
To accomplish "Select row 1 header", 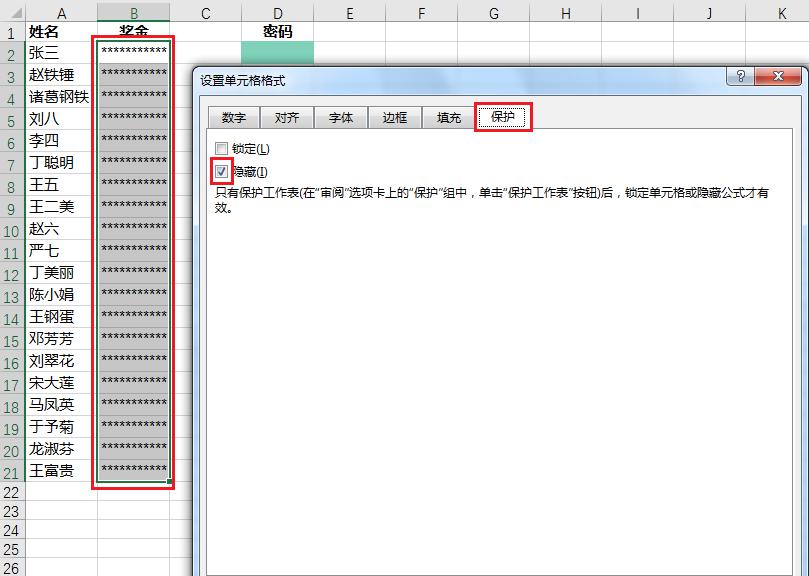I will (12, 33).
